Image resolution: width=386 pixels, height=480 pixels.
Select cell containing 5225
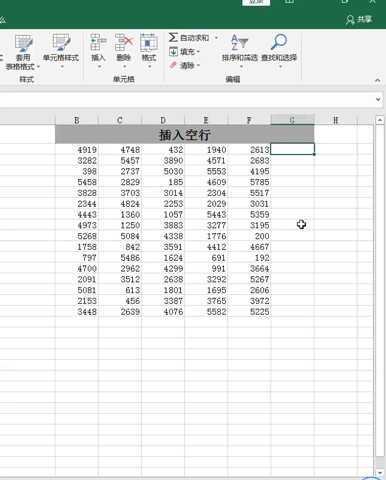pyautogui.click(x=249, y=312)
